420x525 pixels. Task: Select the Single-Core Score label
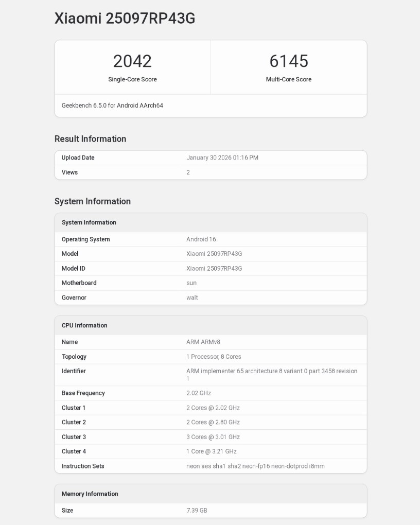click(132, 79)
